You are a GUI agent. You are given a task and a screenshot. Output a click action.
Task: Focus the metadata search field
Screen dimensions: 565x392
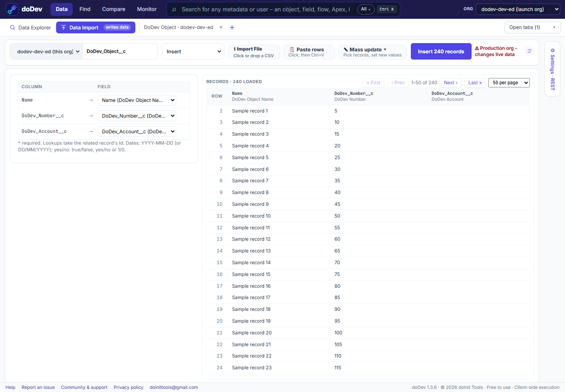266,9
